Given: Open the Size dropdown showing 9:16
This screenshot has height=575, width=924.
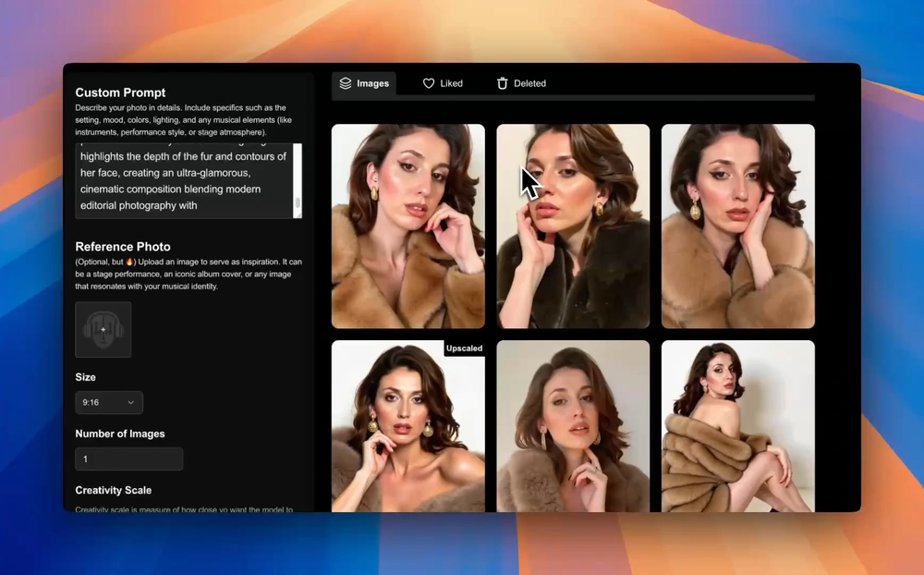Looking at the screenshot, I should point(108,402).
